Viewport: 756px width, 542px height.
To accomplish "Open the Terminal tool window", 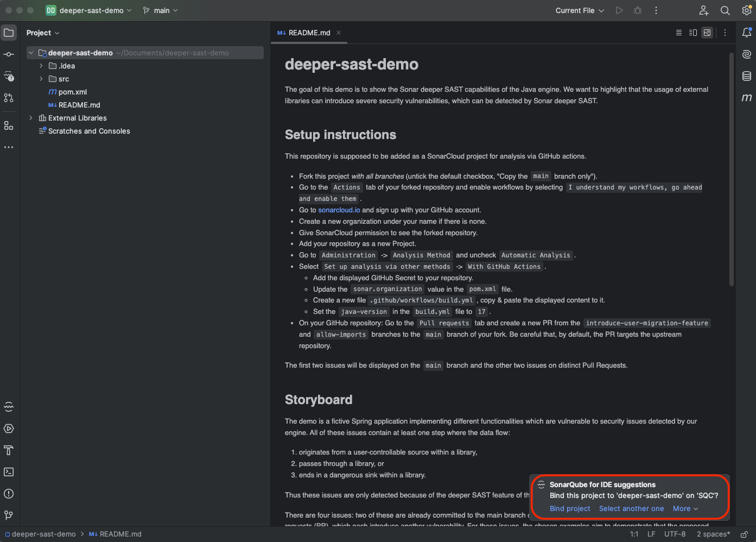I will point(9,472).
